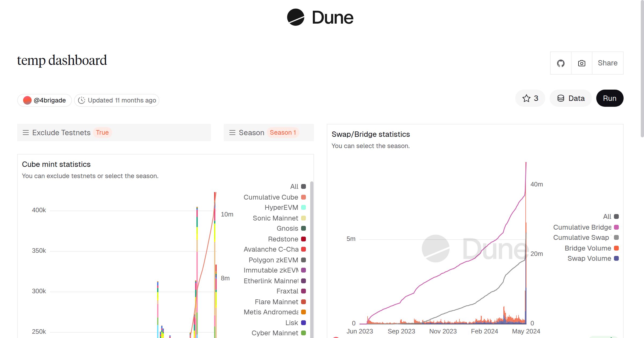Open the GitHub icon near Share

point(561,63)
